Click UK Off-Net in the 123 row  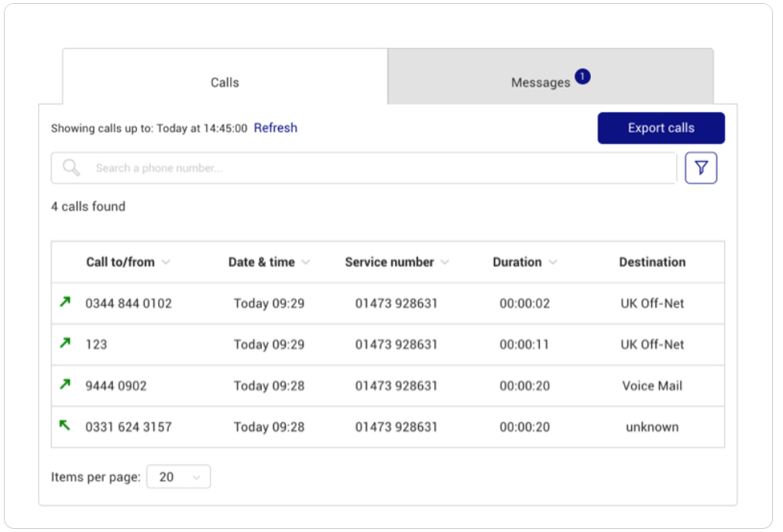coord(652,345)
